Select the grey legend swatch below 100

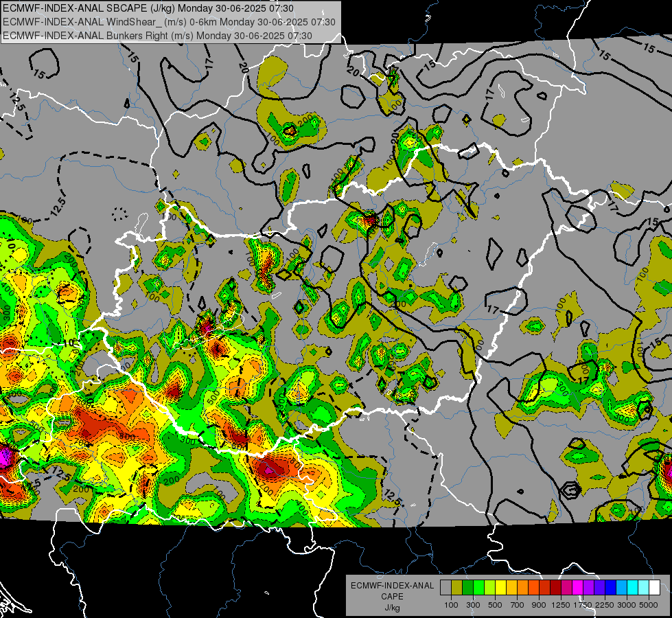(445, 587)
